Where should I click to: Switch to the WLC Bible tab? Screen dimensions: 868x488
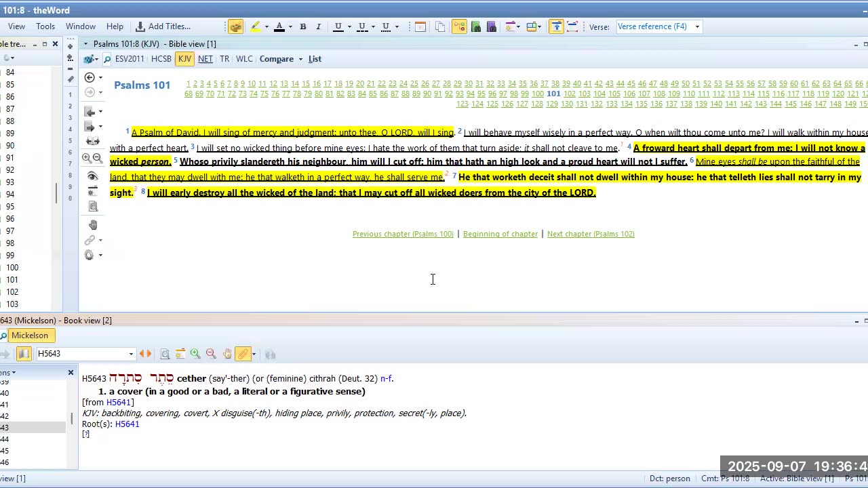[244, 59]
